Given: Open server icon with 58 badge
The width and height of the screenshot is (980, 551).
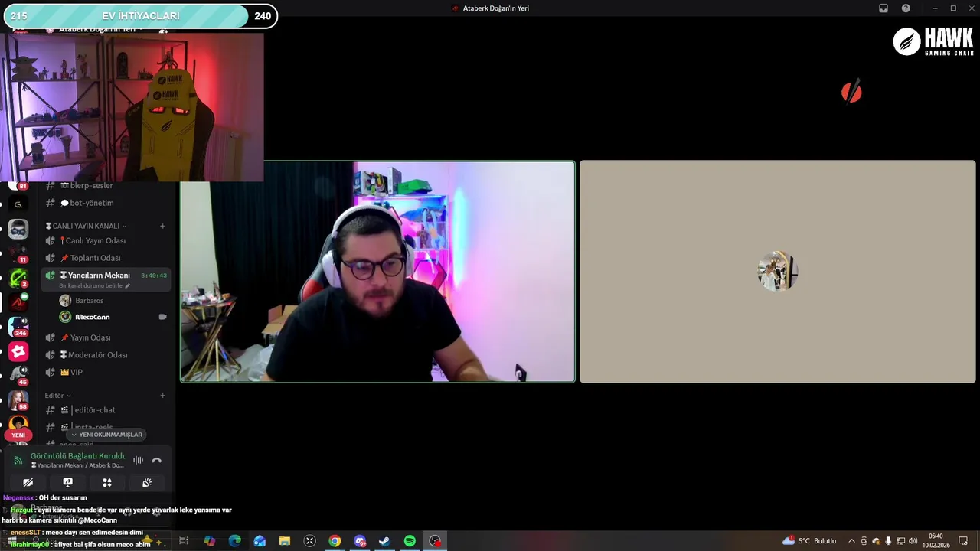Looking at the screenshot, I should 18,400.
